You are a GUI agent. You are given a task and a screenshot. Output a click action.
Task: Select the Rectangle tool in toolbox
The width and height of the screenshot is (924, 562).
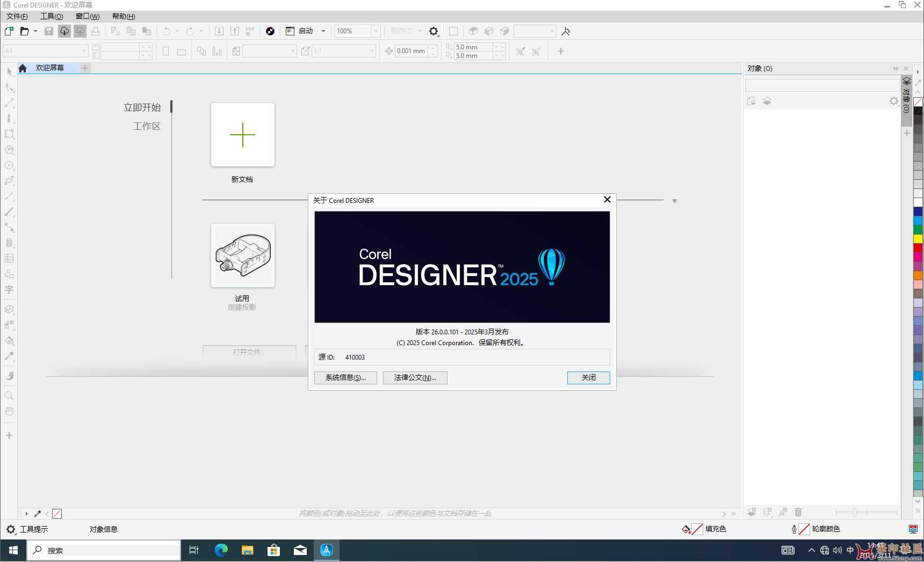(x=9, y=134)
